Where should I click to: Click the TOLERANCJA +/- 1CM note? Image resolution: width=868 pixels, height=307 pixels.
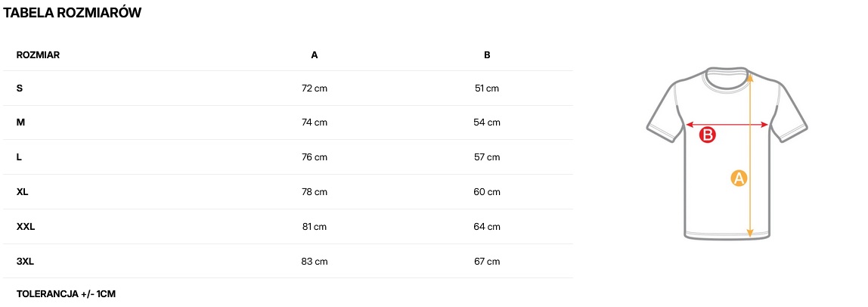click(66, 293)
